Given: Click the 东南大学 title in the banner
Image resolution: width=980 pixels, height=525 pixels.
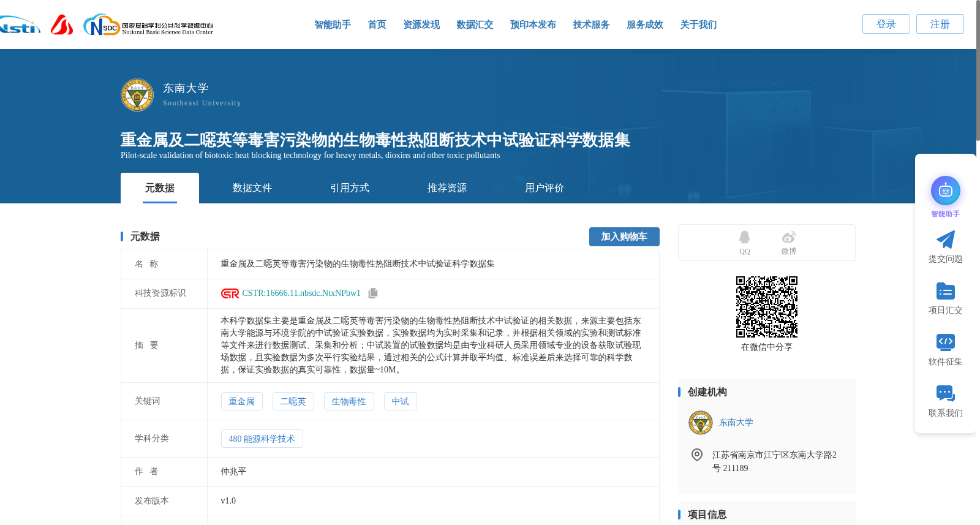Looking at the screenshot, I should coord(186,88).
